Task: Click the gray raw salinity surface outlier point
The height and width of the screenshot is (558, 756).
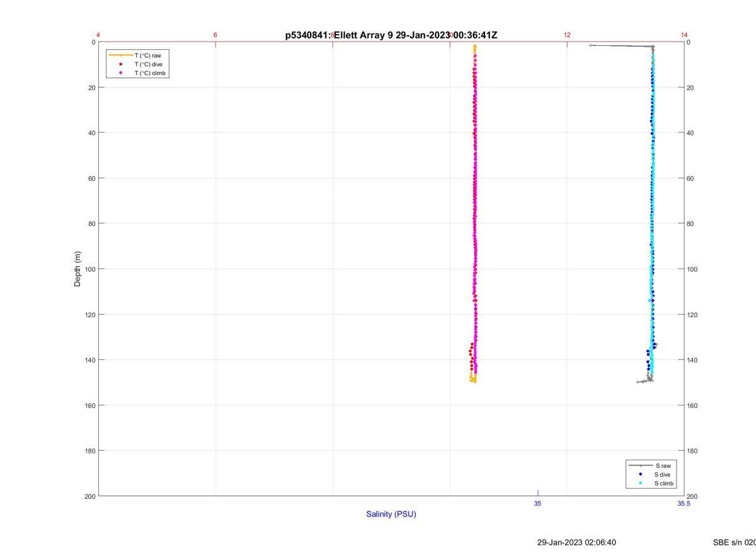Action: 590,45
